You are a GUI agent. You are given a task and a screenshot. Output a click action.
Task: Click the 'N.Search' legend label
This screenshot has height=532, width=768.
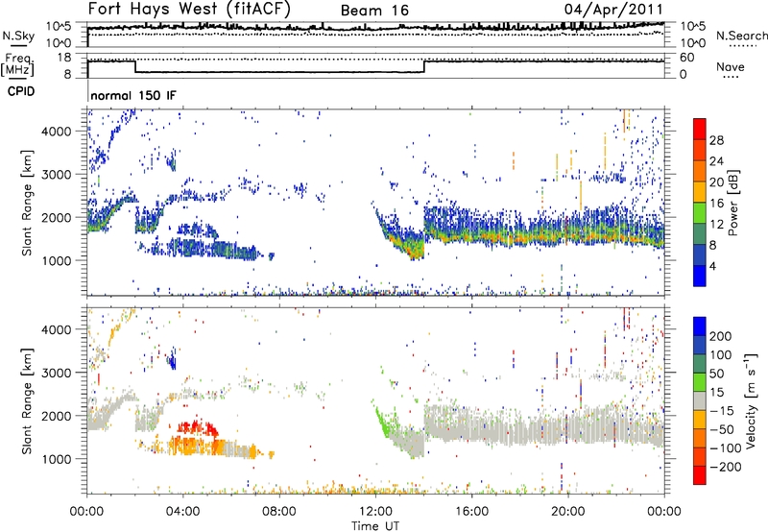click(x=741, y=36)
